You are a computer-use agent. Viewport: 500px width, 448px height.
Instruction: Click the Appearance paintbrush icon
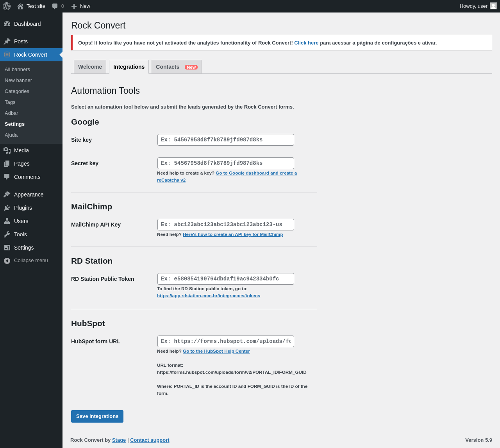(x=7, y=195)
